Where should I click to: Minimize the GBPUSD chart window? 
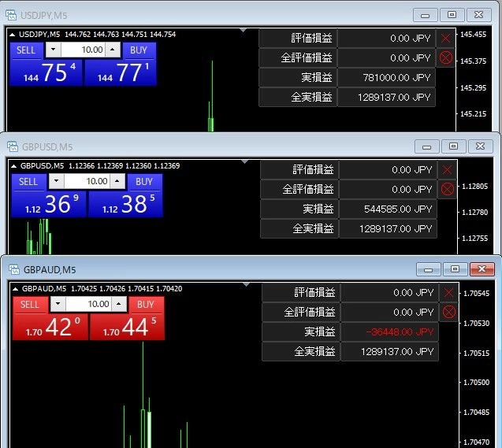click(427, 146)
